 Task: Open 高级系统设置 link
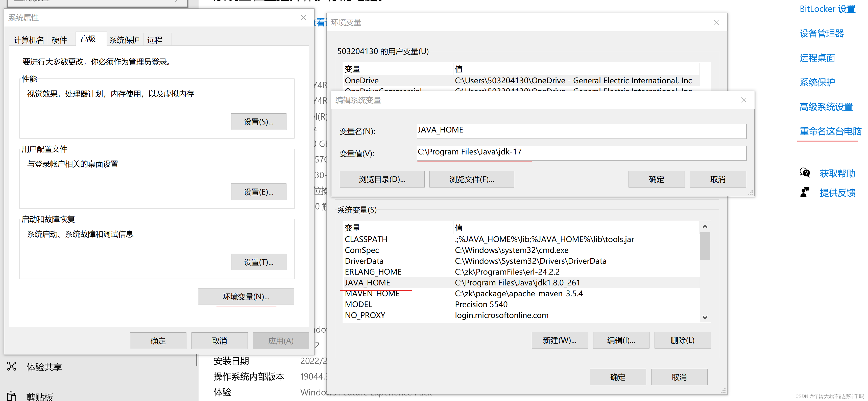click(x=826, y=107)
